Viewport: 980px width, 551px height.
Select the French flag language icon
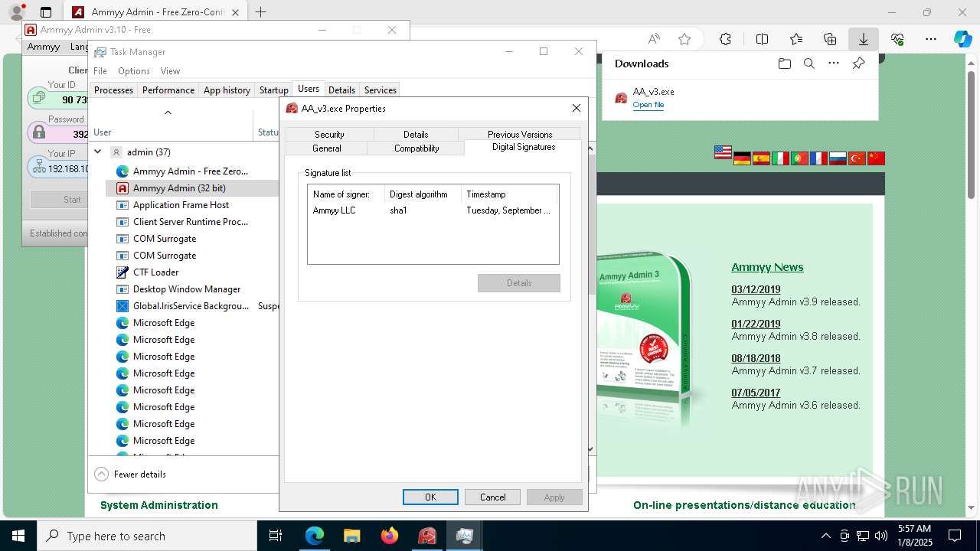[818, 158]
